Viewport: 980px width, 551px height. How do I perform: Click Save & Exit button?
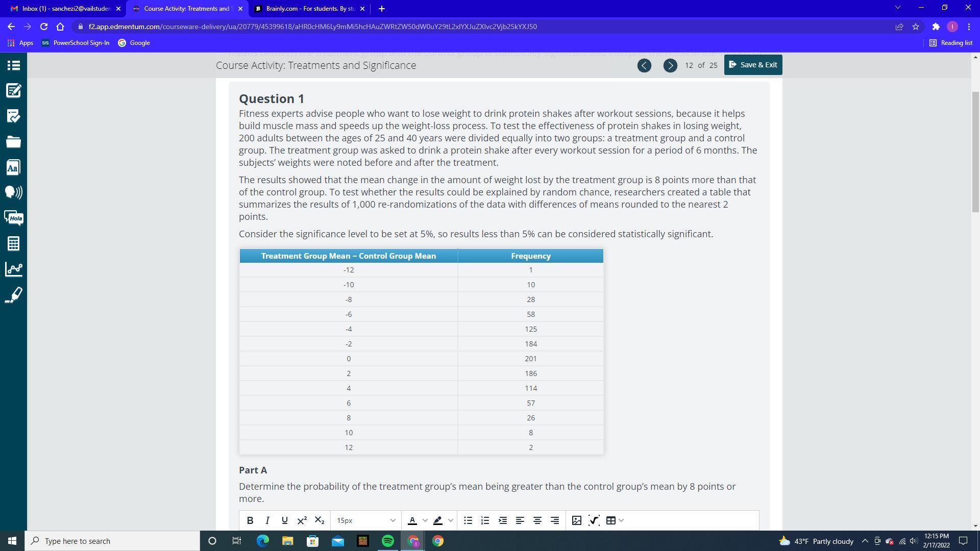pyautogui.click(x=753, y=65)
